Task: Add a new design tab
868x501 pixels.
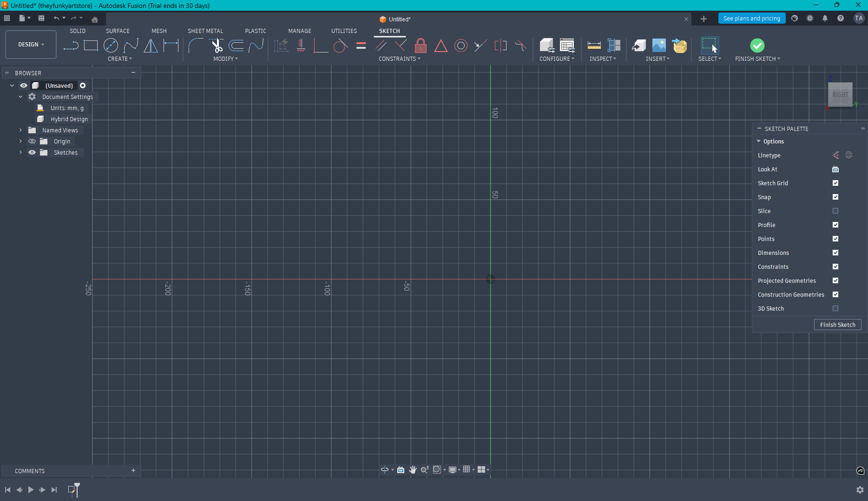Action: [704, 19]
